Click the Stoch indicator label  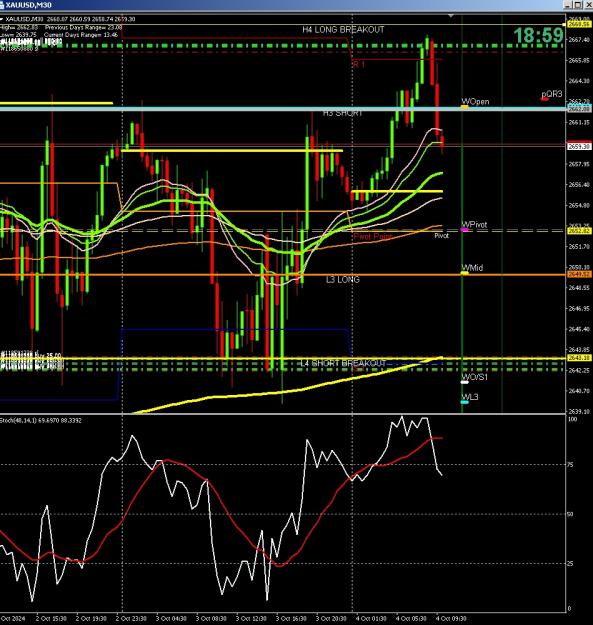(x=41, y=420)
